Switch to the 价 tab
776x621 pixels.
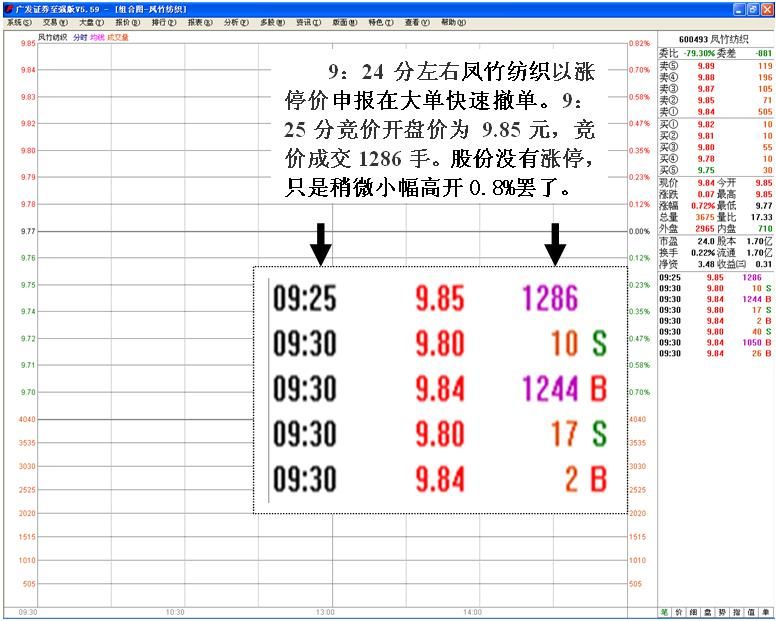(x=679, y=612)
